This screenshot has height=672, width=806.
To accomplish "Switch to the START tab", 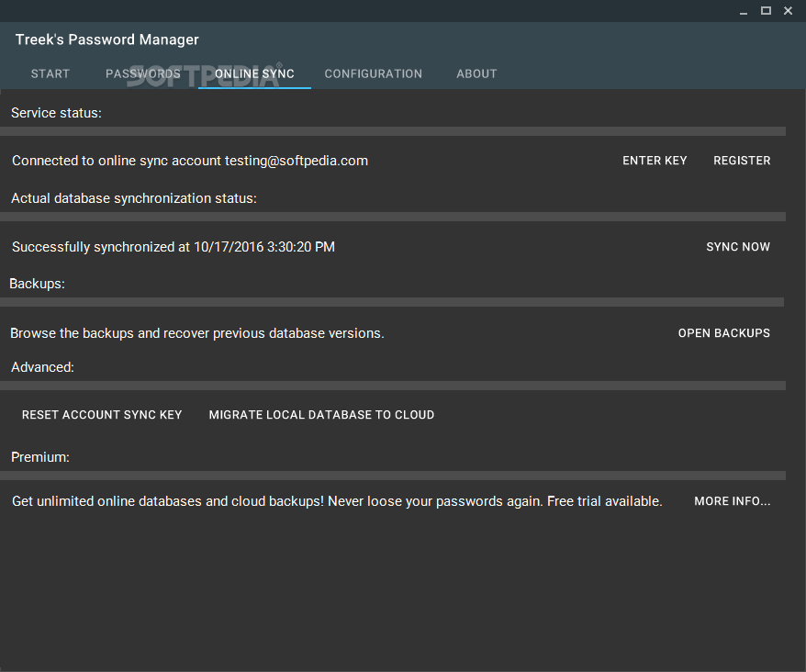I will point(50,74).
